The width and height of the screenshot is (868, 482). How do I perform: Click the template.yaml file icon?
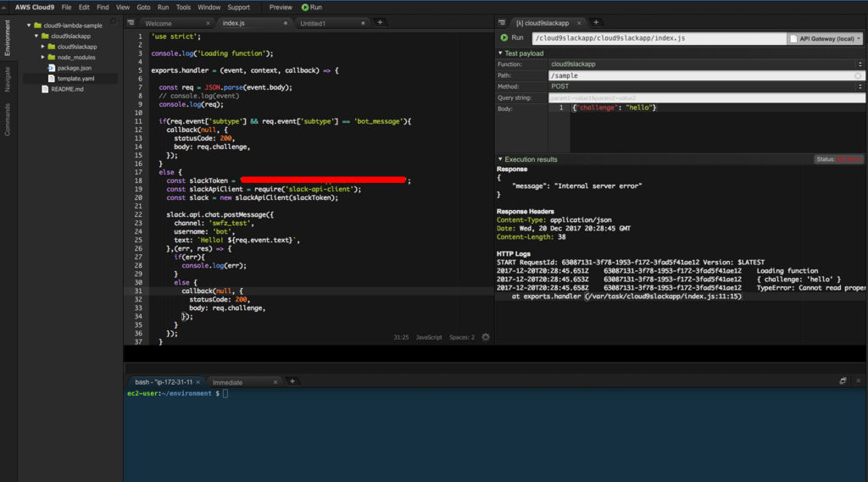[52, 79]
